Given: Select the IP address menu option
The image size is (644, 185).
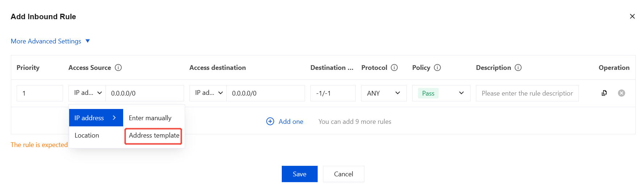Looking at the screenshot, I should pos(96,118).
